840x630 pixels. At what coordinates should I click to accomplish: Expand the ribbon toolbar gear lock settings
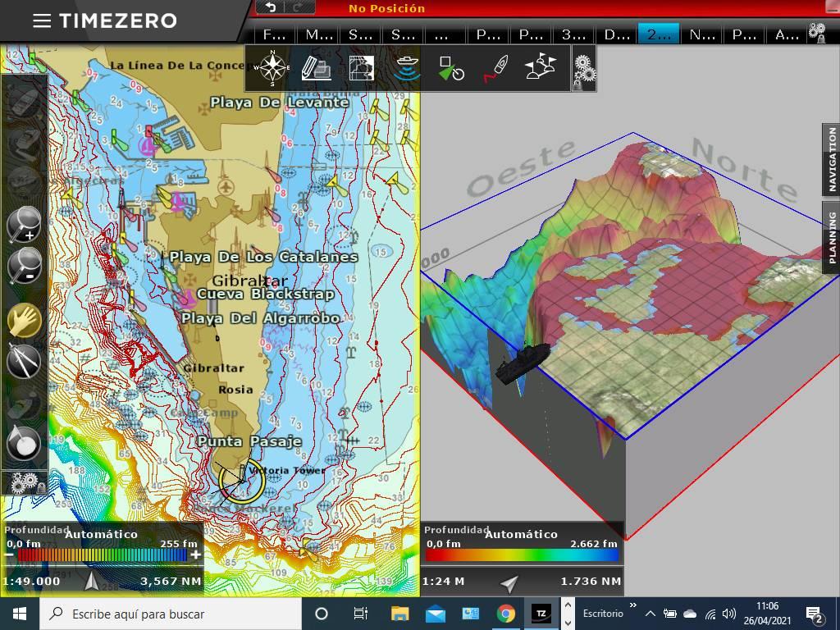coord(583,67)
